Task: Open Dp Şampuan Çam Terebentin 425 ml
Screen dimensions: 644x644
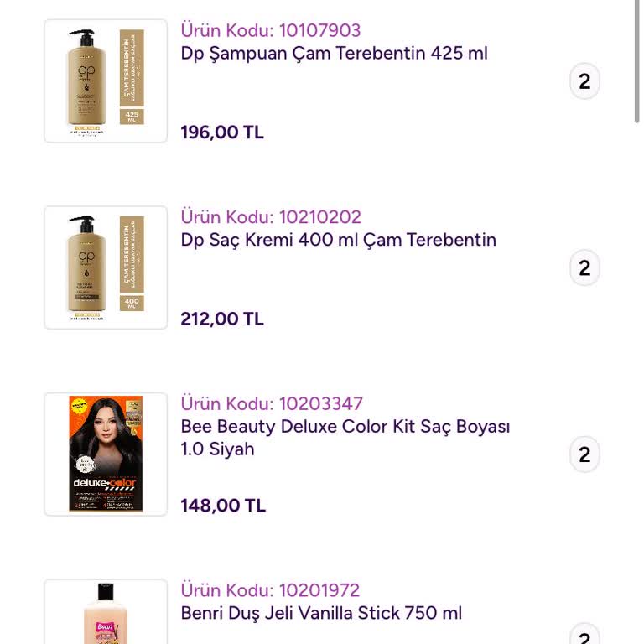Action: point(334,54)
